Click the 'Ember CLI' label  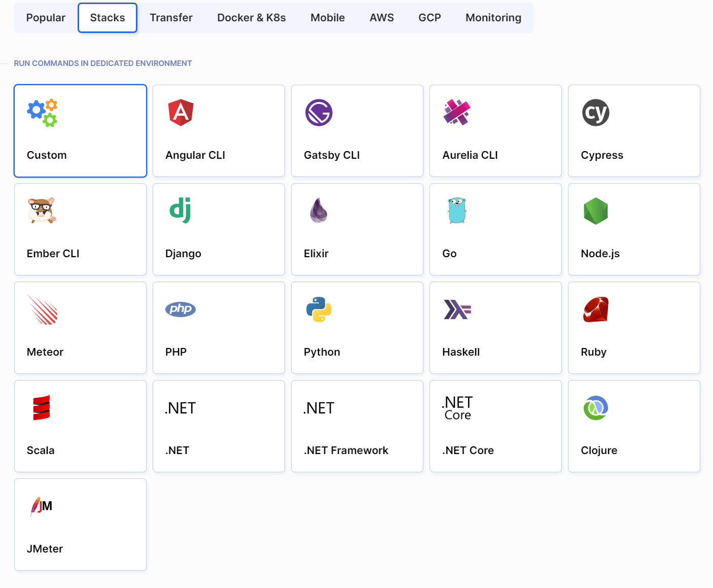(53, 254)
